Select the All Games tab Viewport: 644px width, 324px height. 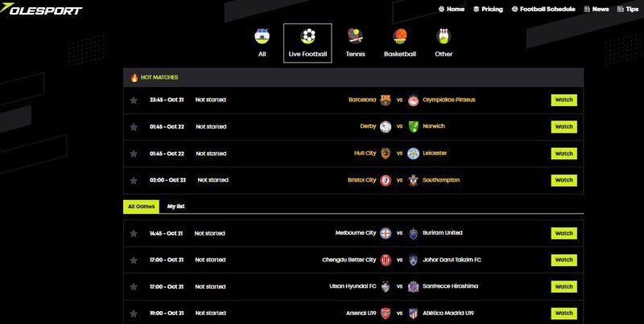coord(141,207)
